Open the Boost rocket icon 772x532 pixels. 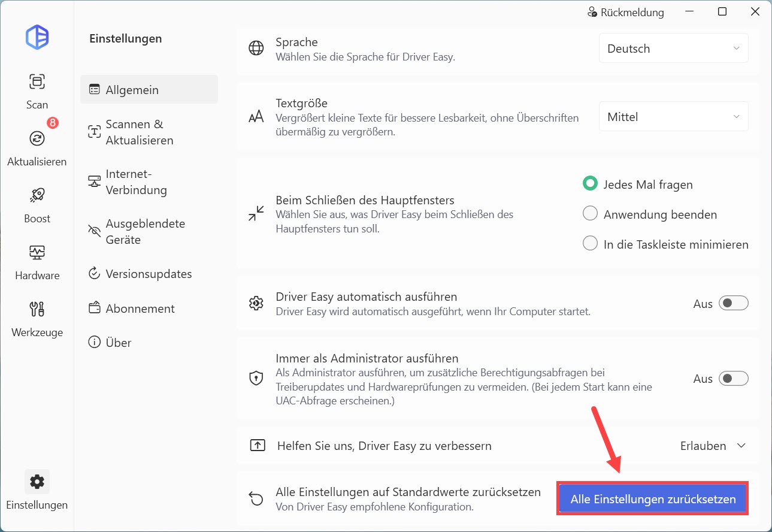[x=37, y=195]
